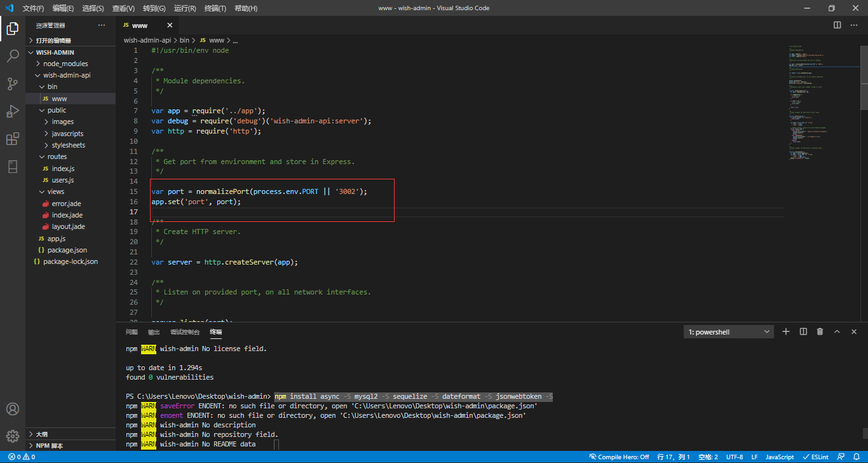The image size is (868, 463).
Task: Click ESLint status bar item
Action: pos(816,457)
